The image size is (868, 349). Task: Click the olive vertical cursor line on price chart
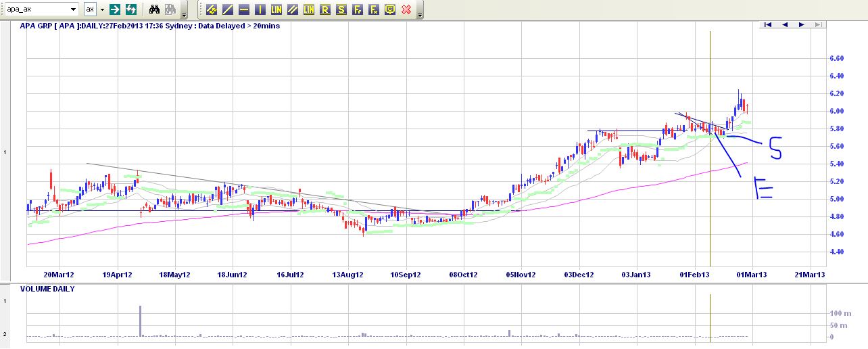coord(710,149)
